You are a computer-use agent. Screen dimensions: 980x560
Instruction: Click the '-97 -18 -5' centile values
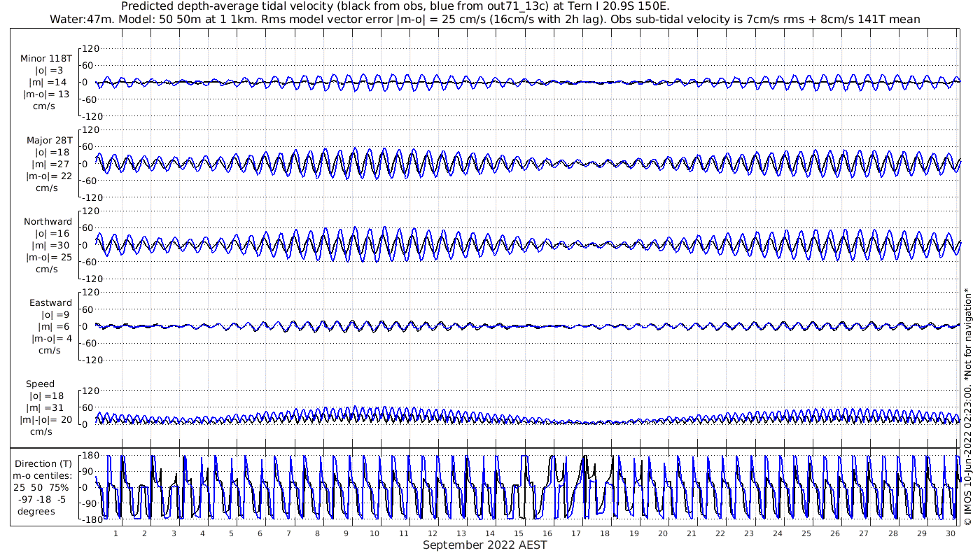pyautogui.click(x=43, y=499)
